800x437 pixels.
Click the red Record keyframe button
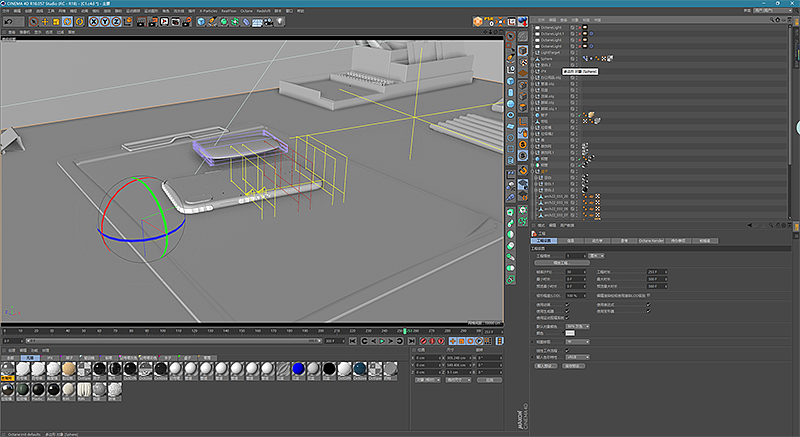[423, 341]
